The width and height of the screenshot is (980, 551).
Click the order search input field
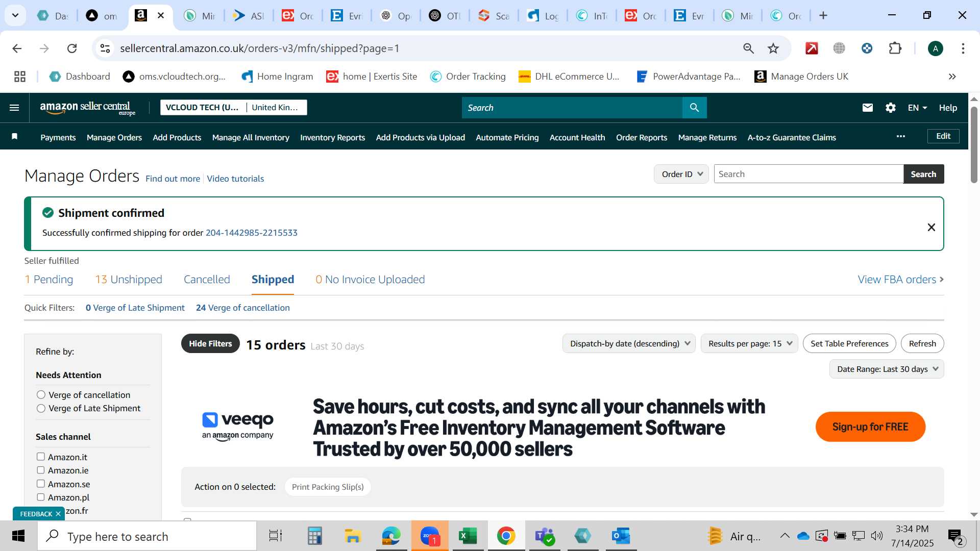pos(808,174)
